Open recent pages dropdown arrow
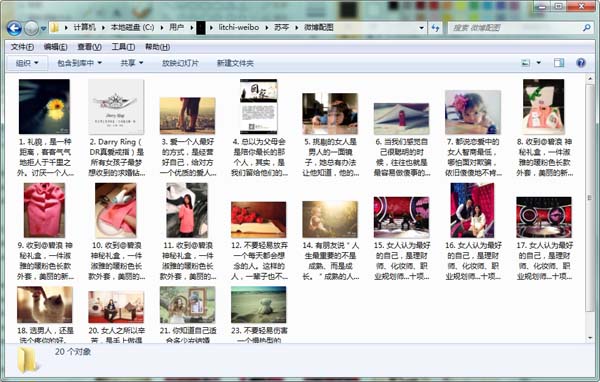The width and height of the screenshot is (600, 382). click(43, 28)
